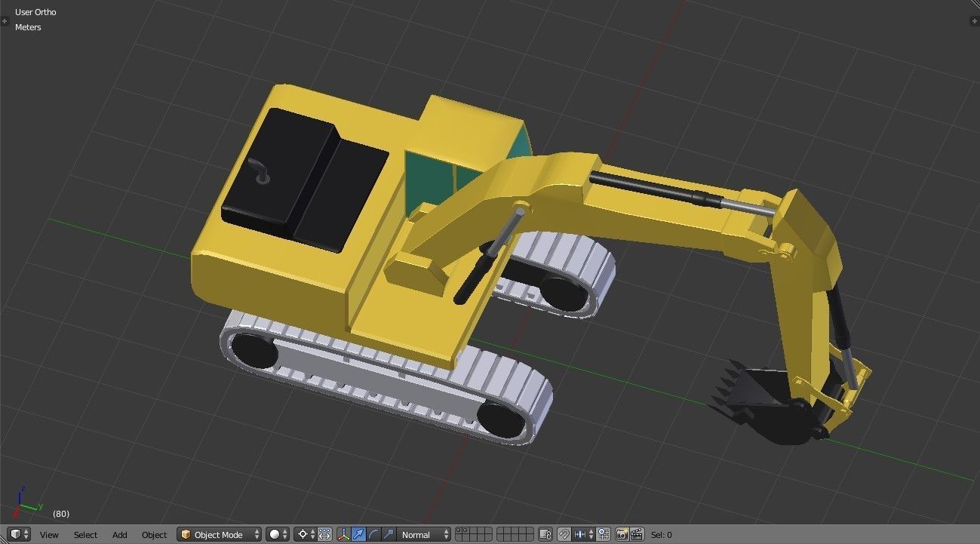Click the OpenGL animation clapperboard icon

[640, 534]
